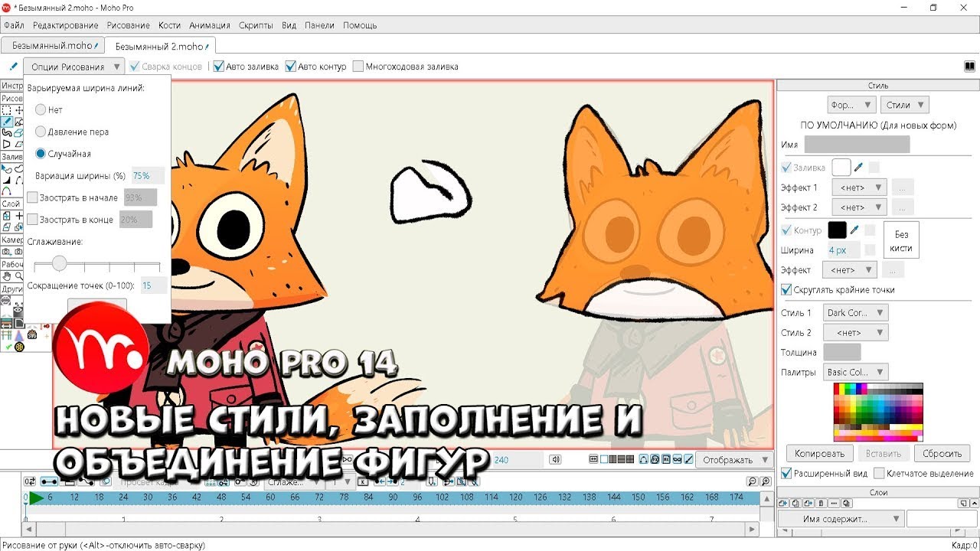This screenshot has height=551, width=980.
Task: Click the Freehand tool pencil icon in options bar
Action: tap(13, 67)
